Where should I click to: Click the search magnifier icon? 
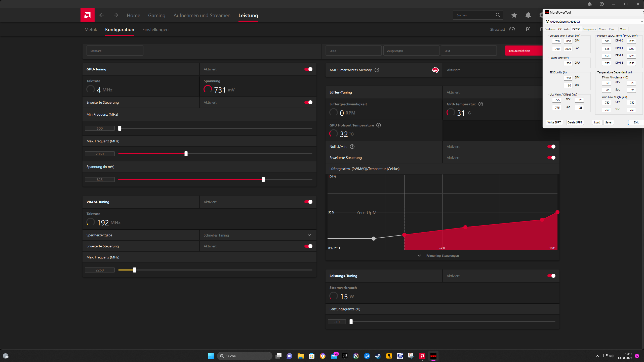tap(498, 15)
